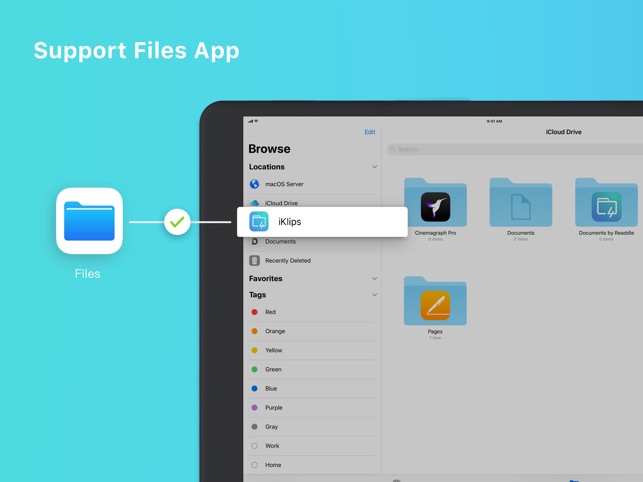Screen dimensions: 643x482
Task: Click the Files label under icon
Action: tap(87, 274)
